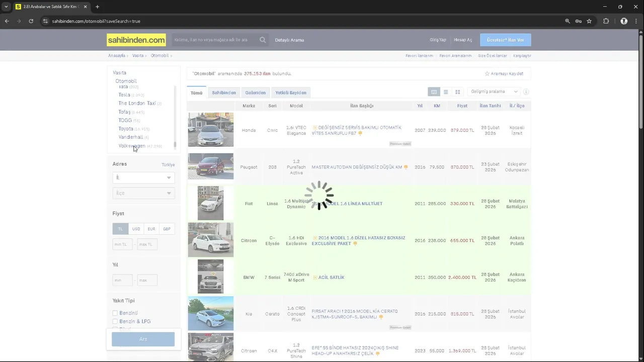Click the Anasayfa breadcrumb link
The width and height of the screenshot is (644, 362).
coord(116,56)
